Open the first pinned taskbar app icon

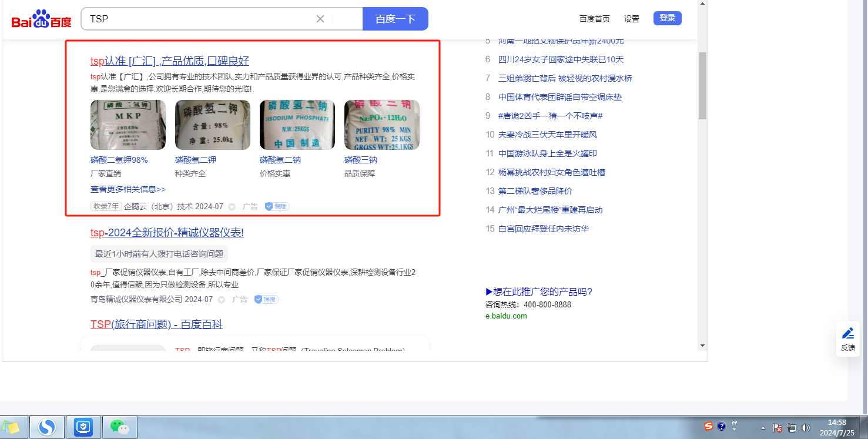point(12,427)
